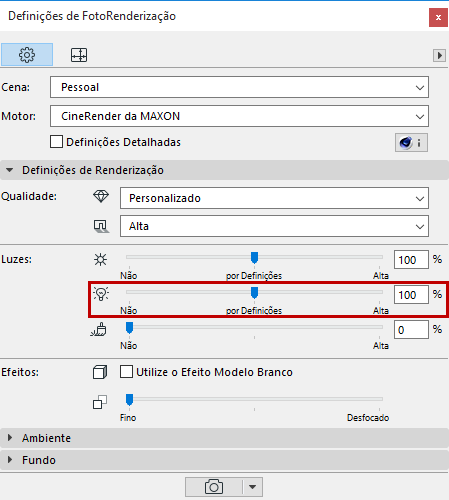Click the panel flyout arrow button
This screenshot has width=449, height=500.
(x=439, y=55)
